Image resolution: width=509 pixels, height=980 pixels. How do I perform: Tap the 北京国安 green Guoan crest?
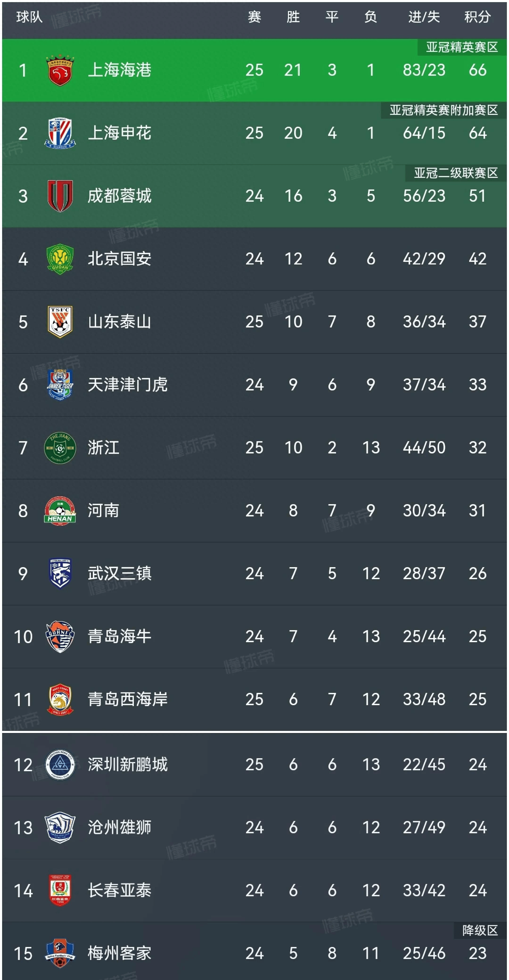click(60, 259)
